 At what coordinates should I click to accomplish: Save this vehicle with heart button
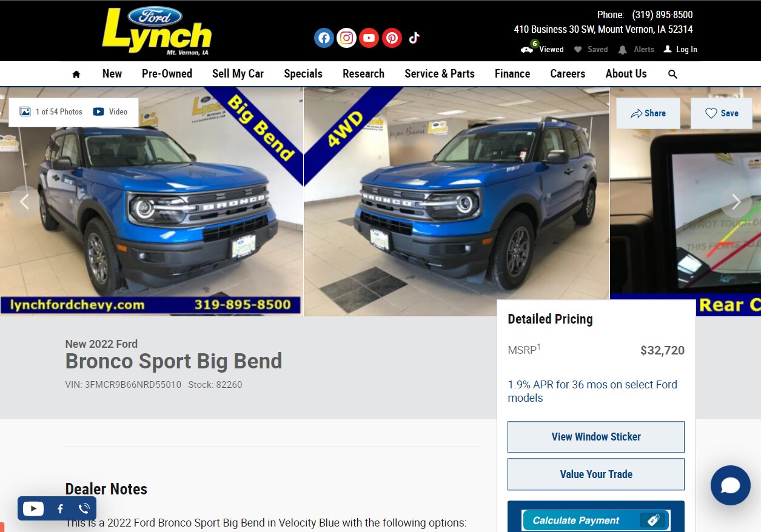722,113
